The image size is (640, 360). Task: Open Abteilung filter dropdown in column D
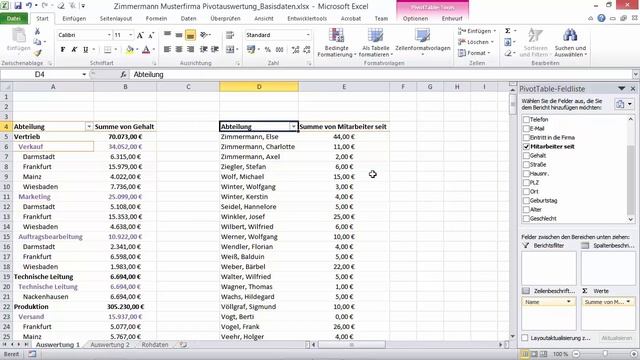(x=293, y=127)
